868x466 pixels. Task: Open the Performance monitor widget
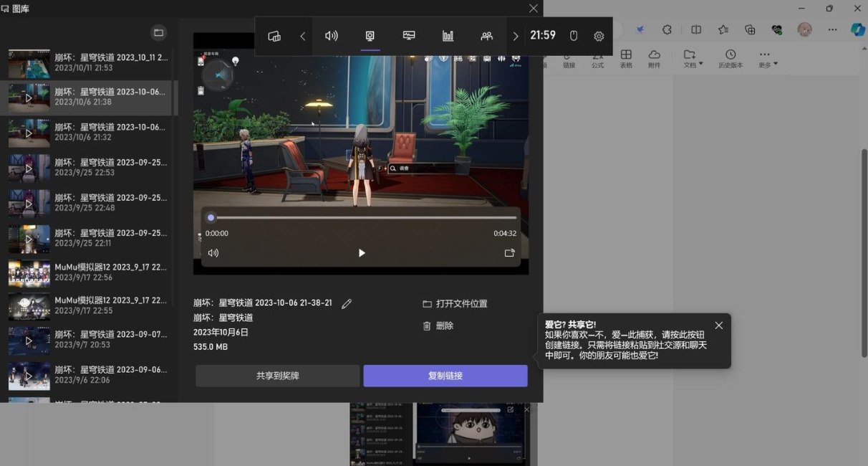[409, 36]
